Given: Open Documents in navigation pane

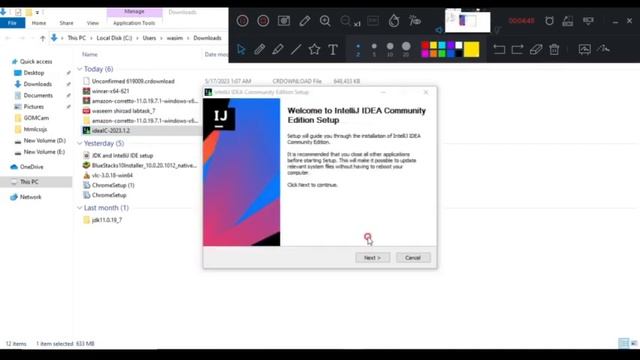Looking at the screenshot, I should pyautogui.click(x=38, y=96).
